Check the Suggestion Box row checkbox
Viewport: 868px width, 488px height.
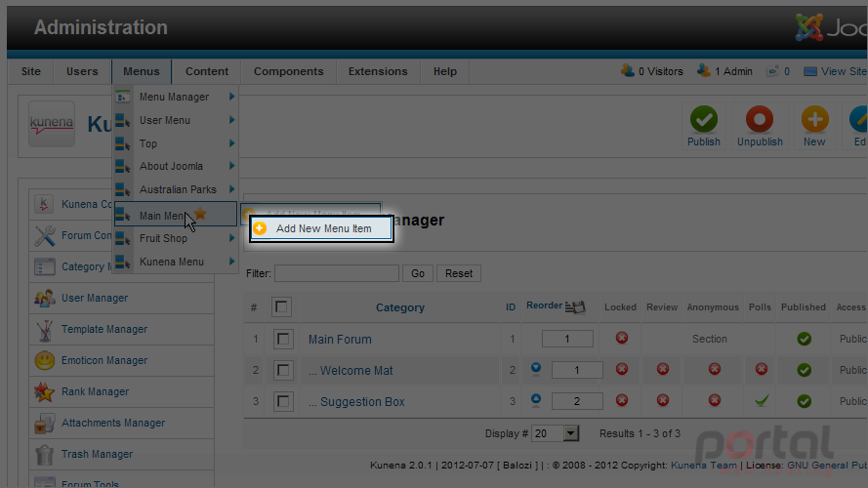[283, 401]
